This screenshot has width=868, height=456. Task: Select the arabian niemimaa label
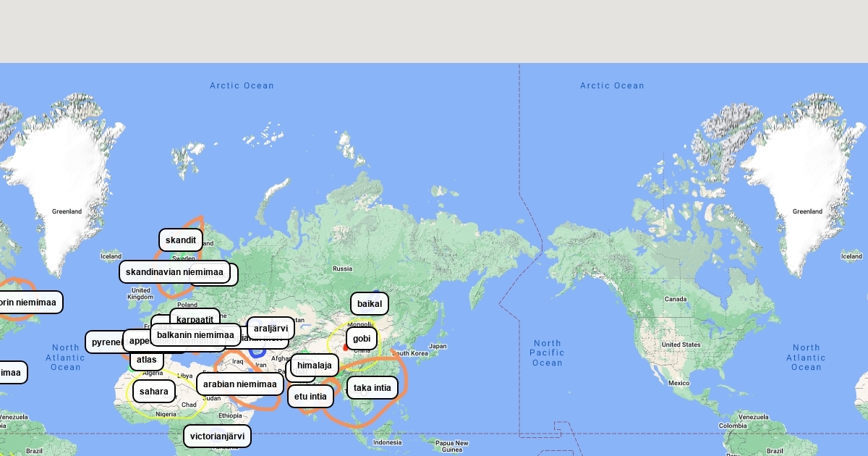click(239, 384)
